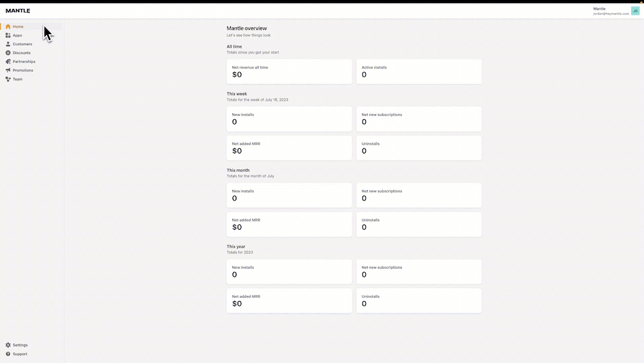
Task: Click the Support question mark icon
Action: pyautogui.click(x=8, y=354)
